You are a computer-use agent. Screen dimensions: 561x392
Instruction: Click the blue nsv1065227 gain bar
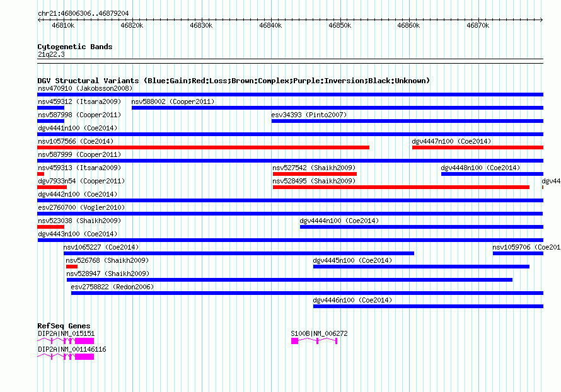pyautogui.click(x=239, y=253)
